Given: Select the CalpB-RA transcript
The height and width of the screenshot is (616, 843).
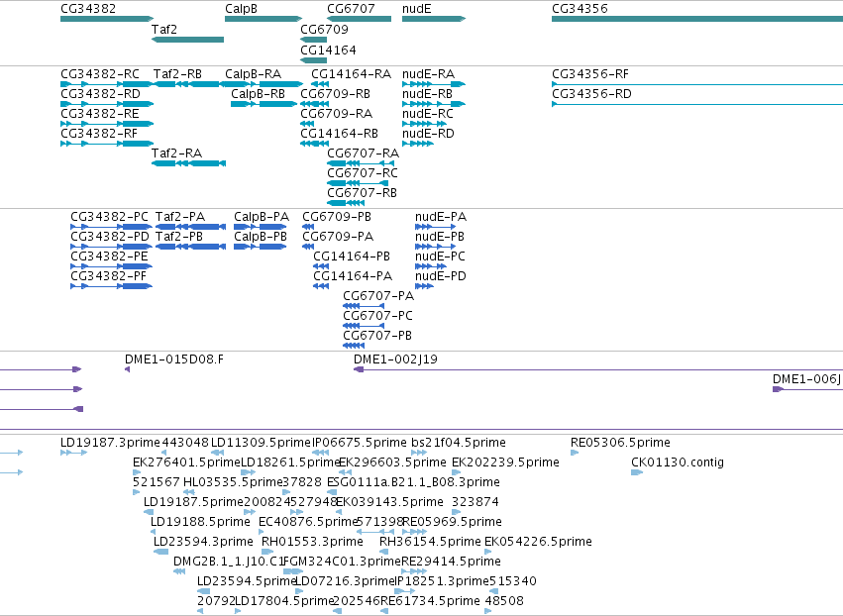Looking at the screenshot, I should click(253, 73).
